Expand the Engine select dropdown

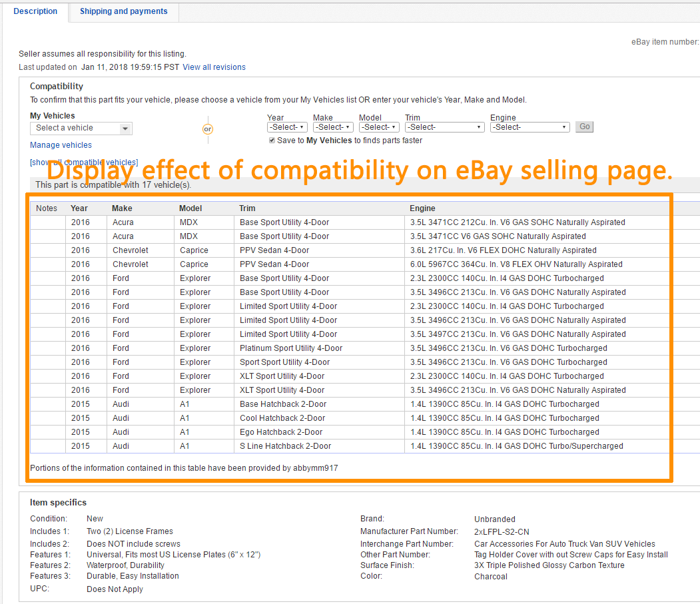pyautogui.click(x=530, y=127)
